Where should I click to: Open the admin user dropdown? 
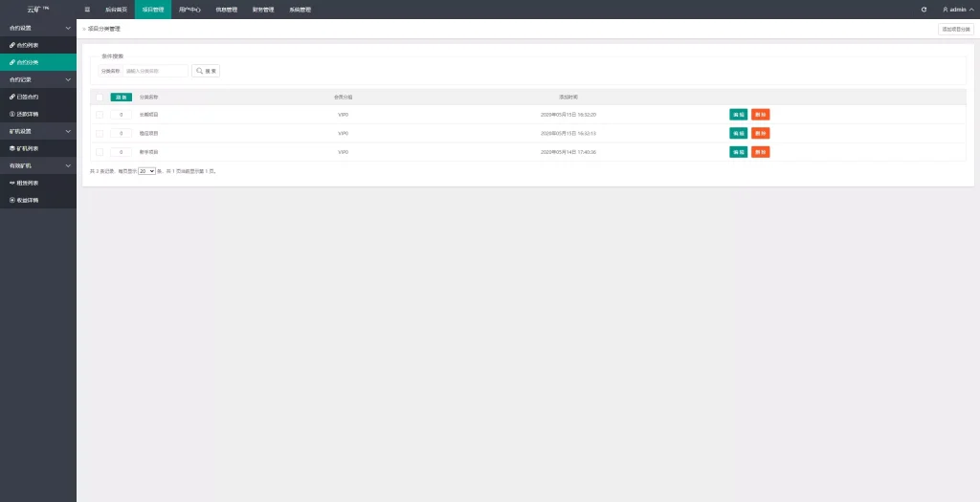coord(957,10)
